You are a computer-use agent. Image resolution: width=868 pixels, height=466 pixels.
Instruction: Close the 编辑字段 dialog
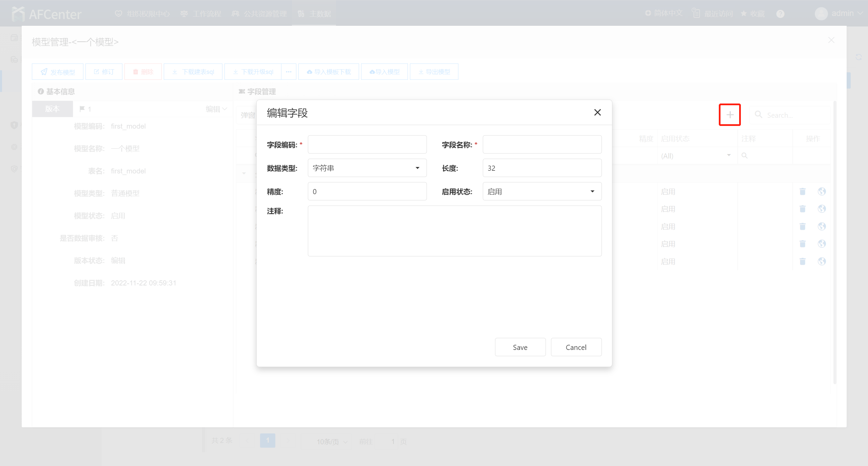597,112
